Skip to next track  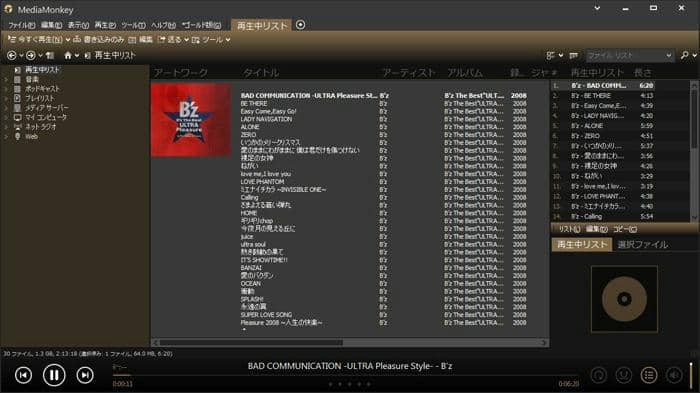[85, 375]
